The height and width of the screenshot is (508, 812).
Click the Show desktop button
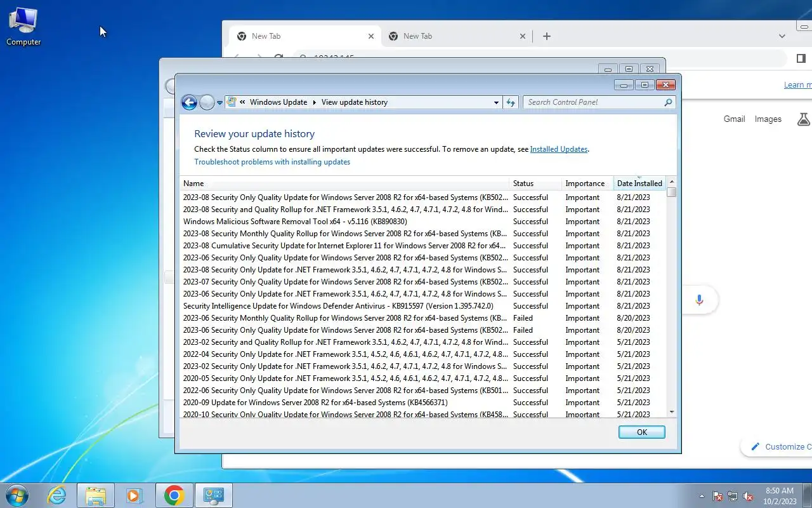click(807, 496)
